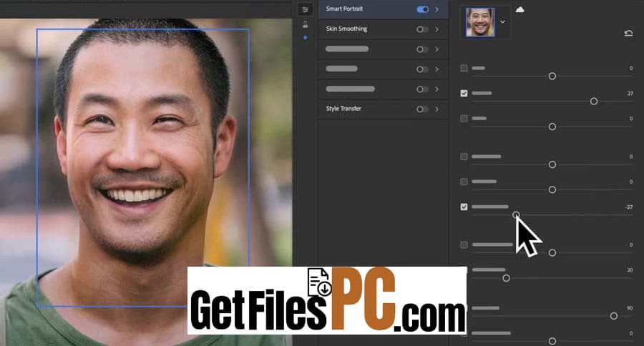Expand Smart Portrait settings chevron

point(437,9)
